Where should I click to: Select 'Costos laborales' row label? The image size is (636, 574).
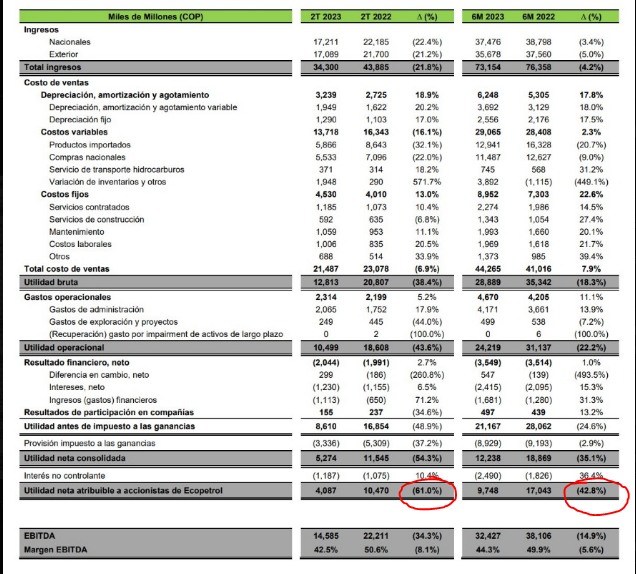point(80,244)
